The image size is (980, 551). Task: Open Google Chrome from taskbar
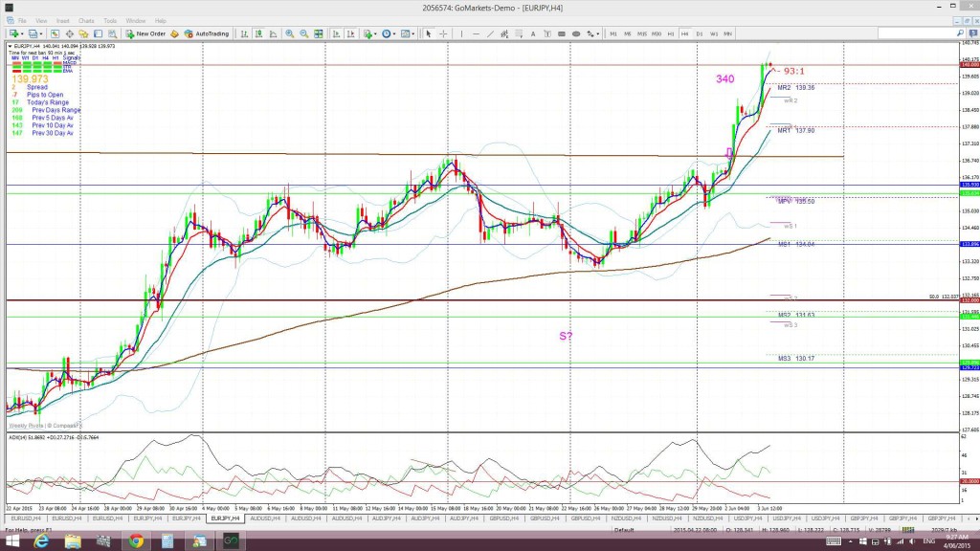coord(136,541)
